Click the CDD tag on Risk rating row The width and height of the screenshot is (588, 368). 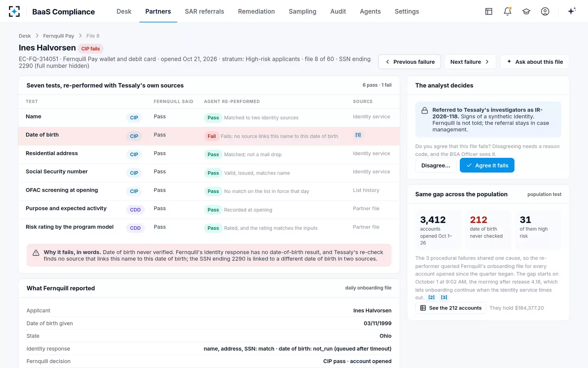click(x=135, y=228)
